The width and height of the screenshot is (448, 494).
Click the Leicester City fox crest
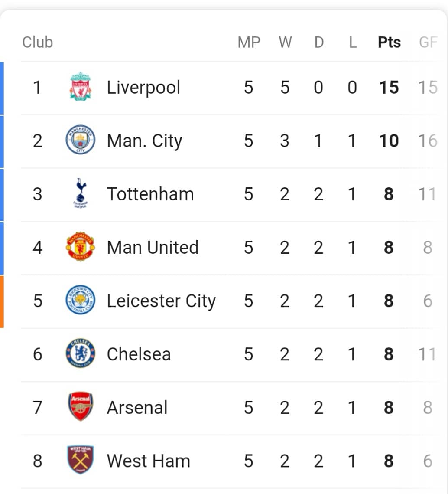pyautogui.click(x=80, y=300)
